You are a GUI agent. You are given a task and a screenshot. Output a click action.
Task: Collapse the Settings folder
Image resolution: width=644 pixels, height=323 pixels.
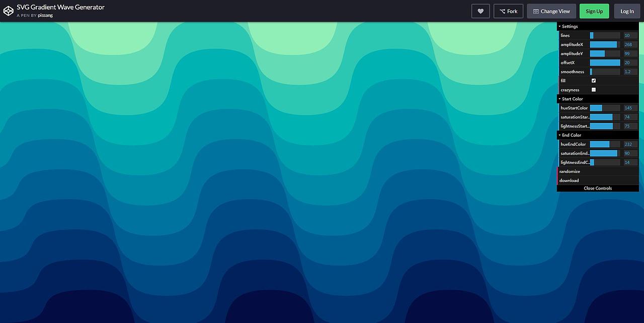click(569, 26)
